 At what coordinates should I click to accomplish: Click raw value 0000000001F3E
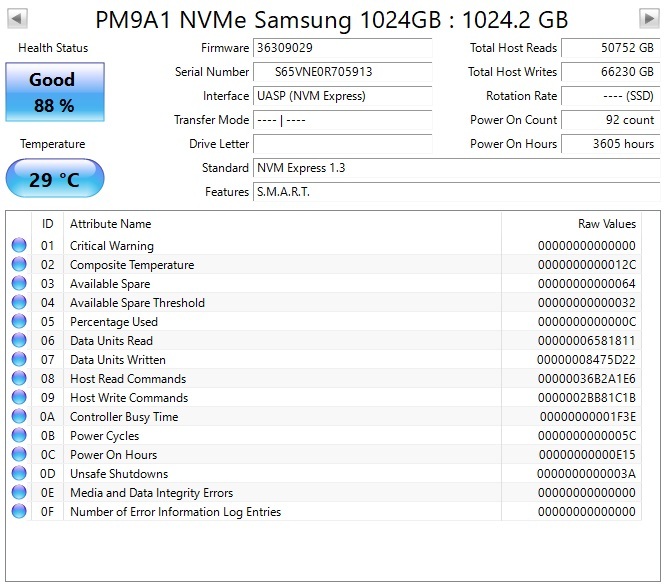pyautogui.click(x=587, y=417)
